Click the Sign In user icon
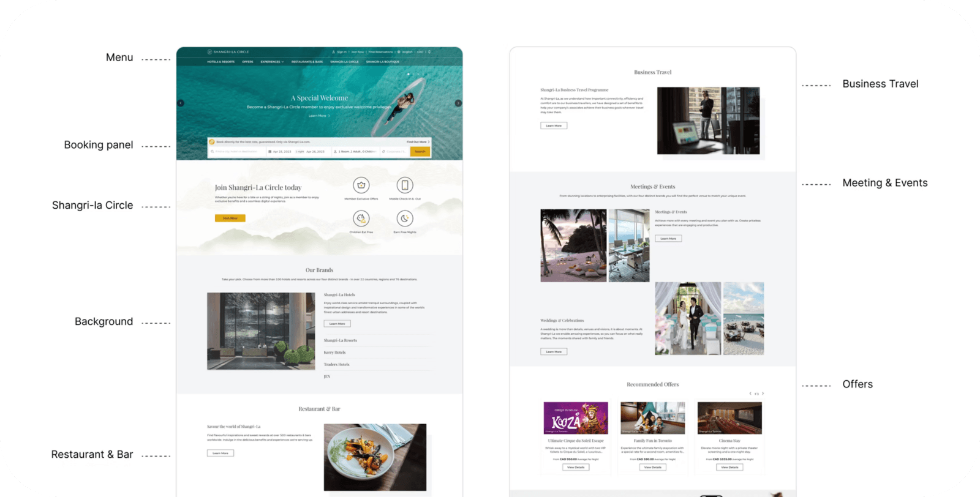This screenshot has width=980, height=497. point(334,52)
